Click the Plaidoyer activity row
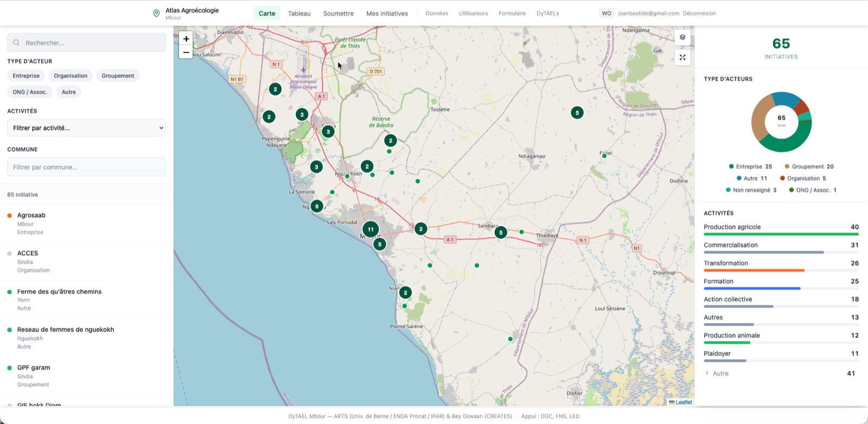 point(781,356)
